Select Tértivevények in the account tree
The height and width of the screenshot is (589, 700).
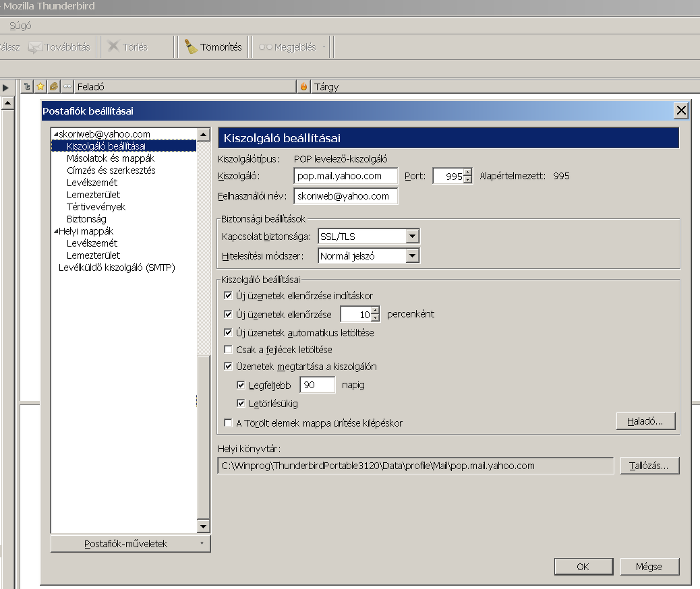(96, 207)
